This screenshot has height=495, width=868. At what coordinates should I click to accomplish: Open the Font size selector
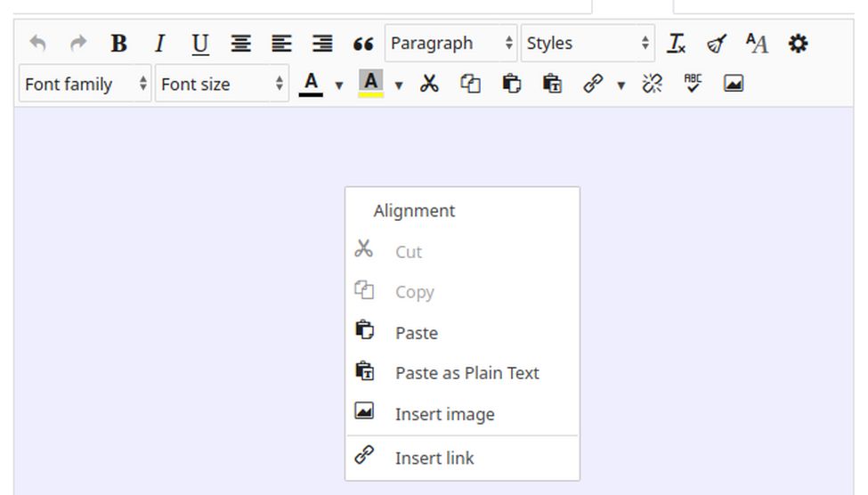click(221, 85)
